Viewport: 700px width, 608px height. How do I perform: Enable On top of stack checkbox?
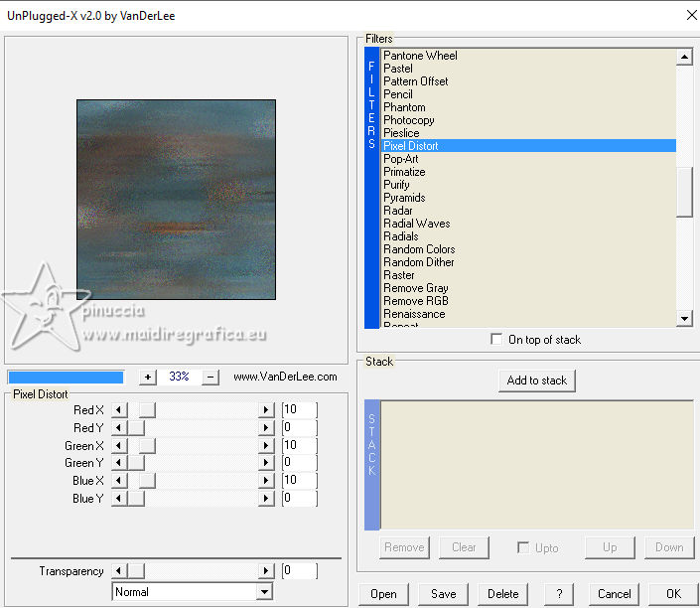[496, 339]
